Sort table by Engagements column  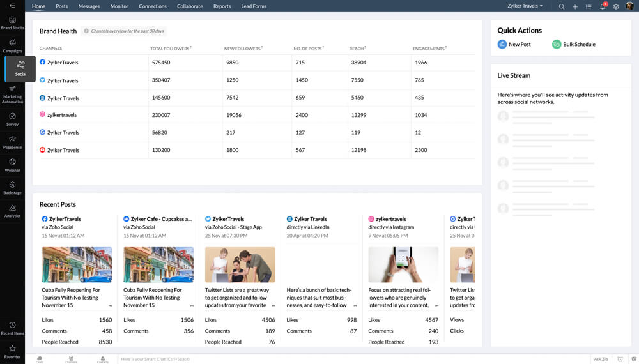pos(429,49)
